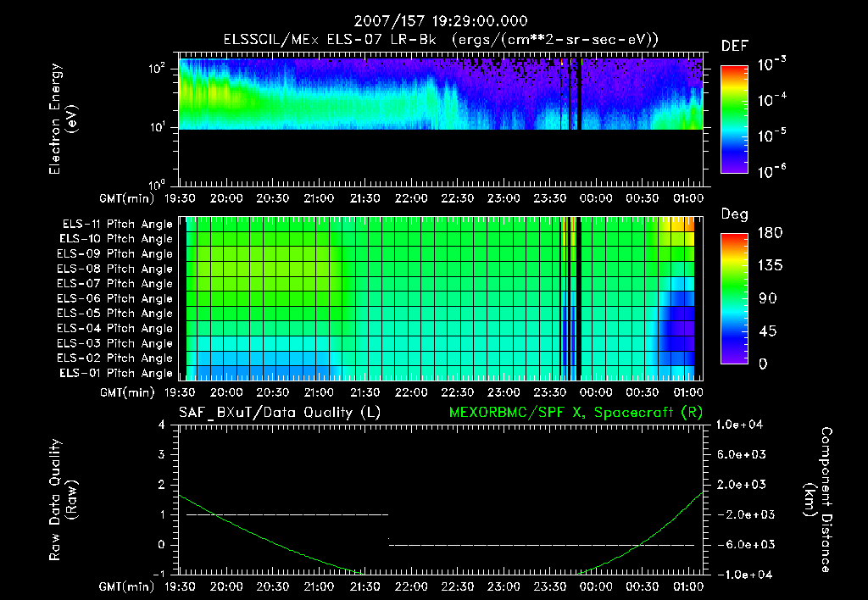Screen dimensions: 868x600
Task: Click the ELS-10 Pitch Angle row label
Action: tap(116, 239)
